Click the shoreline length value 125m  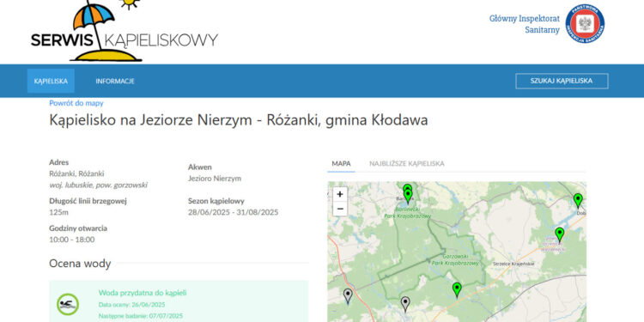58,212
